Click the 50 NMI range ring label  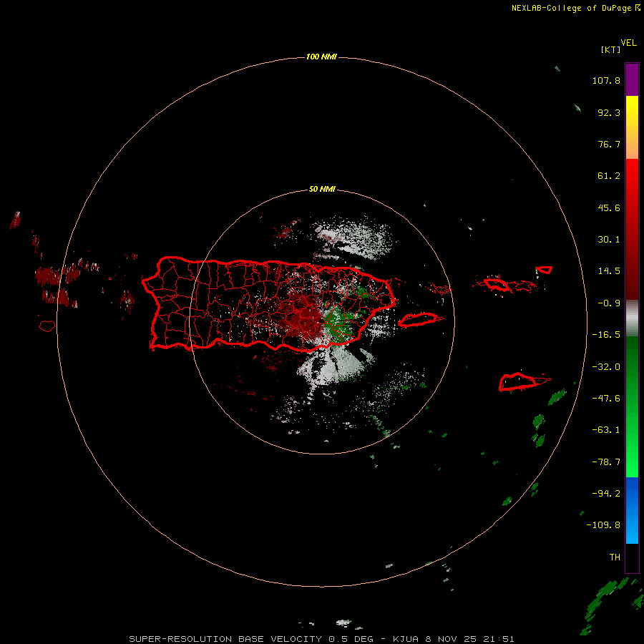322,190
